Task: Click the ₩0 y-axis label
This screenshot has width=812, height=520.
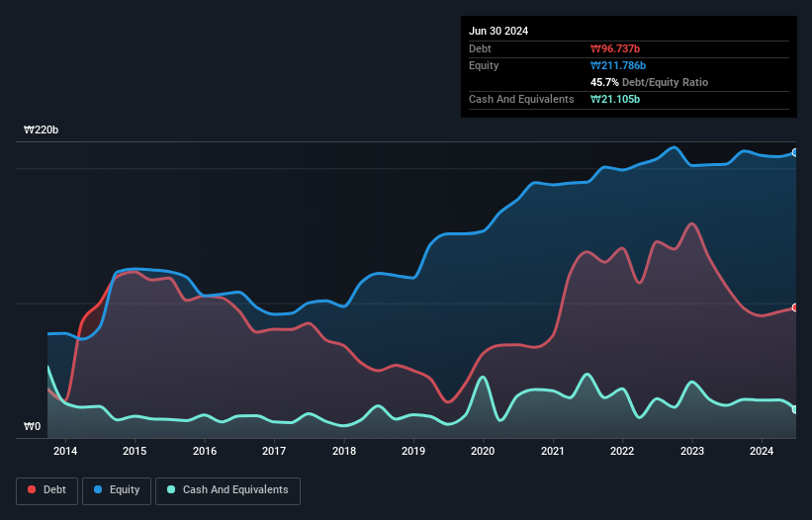Action: point(32,426)
